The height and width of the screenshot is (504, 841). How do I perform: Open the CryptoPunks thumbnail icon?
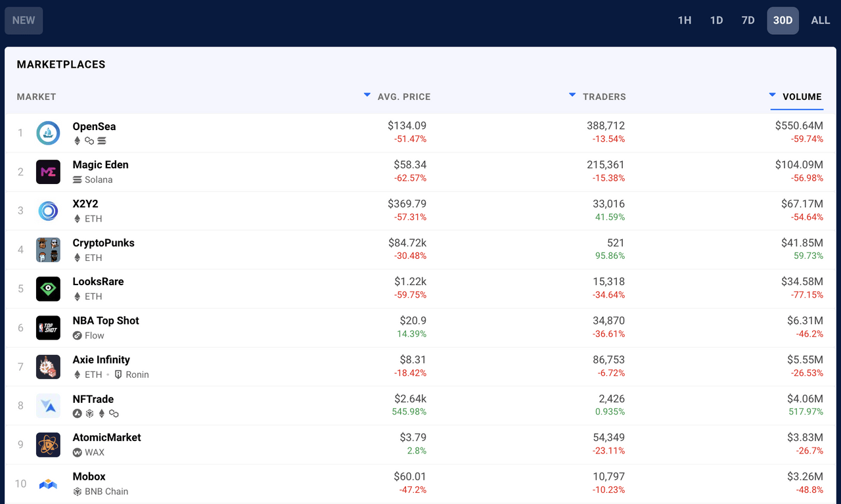48,250
